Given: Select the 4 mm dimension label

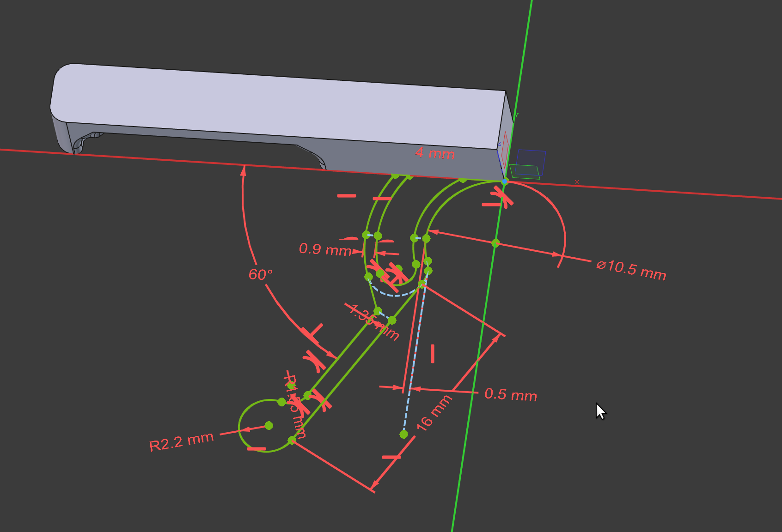Looking at the screenshot, I should click(x=435, y=153).
